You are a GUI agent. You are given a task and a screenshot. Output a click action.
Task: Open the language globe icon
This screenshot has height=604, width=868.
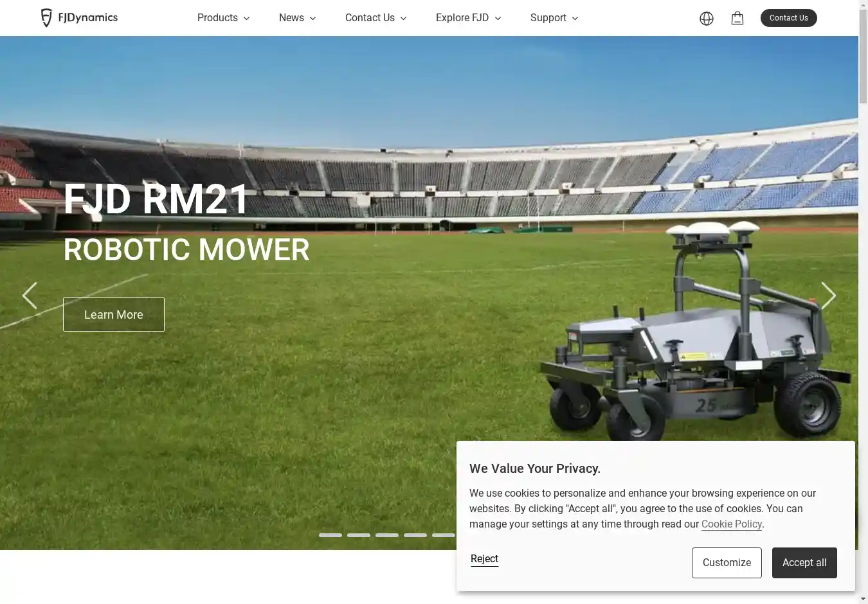tap(707, 19)
